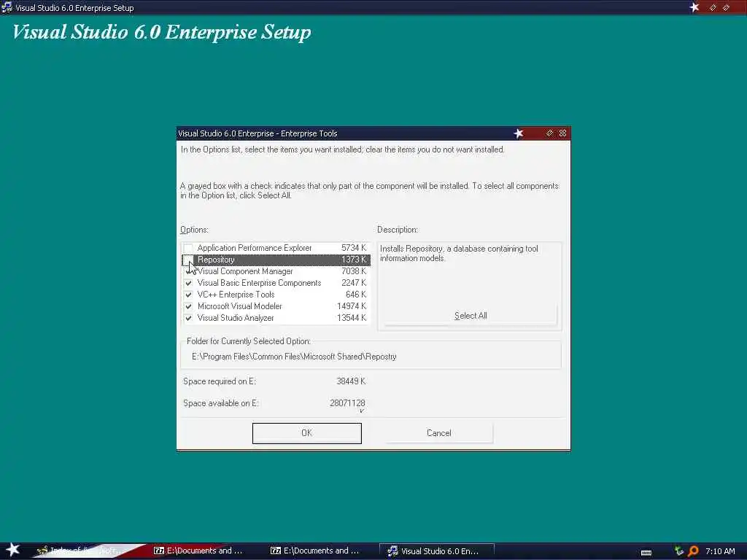This screenshot has width=747, height=560.
Task: Click the Visual Studio 6.0 Enterprise Setup heading
Action: pyautogui.click(x=161, y=32)
